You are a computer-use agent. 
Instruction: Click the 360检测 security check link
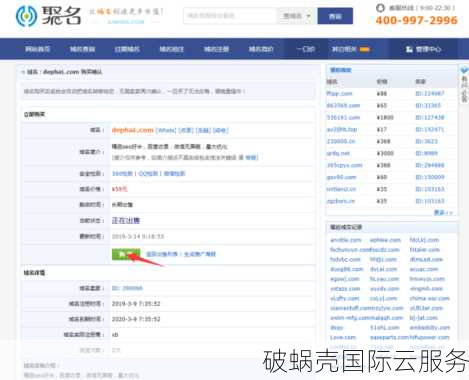coord(122,174)
